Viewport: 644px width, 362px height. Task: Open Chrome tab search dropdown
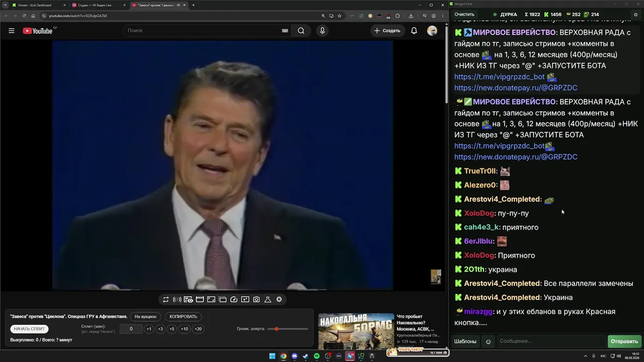pos(5,5)
